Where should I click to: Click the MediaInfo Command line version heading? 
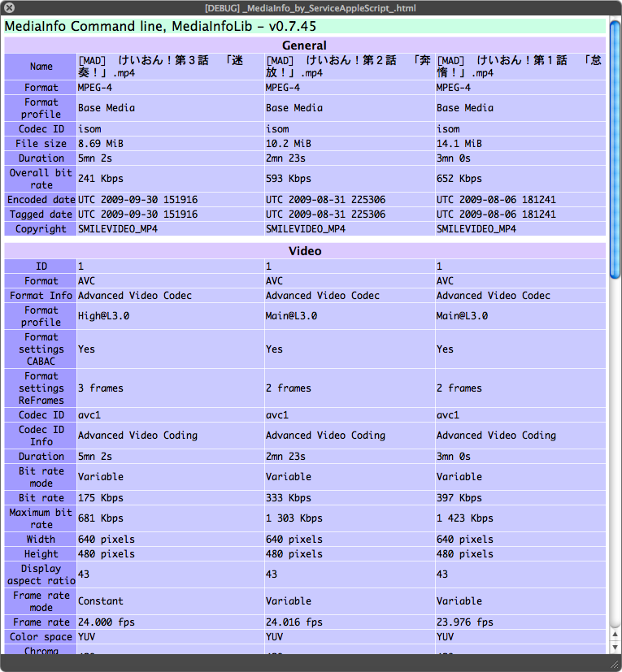[x=160, y=26]
